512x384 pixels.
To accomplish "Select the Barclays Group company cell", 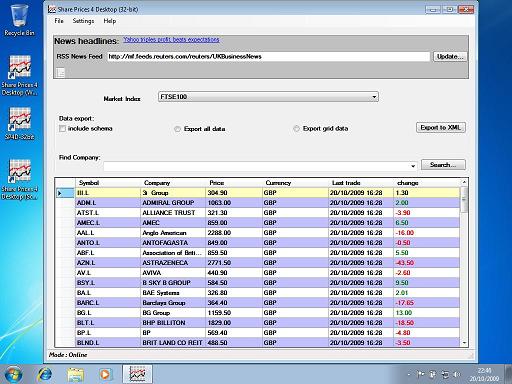I will click(173, 303).
